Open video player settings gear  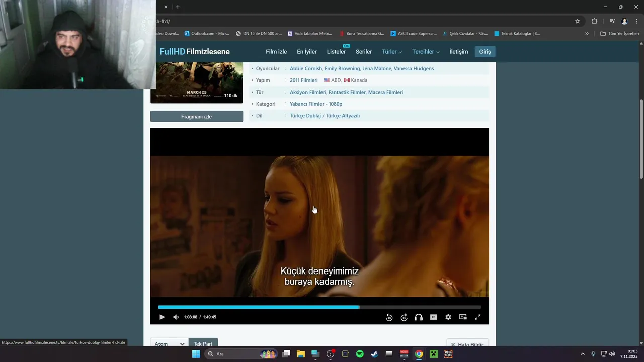(x=448, y=317)
